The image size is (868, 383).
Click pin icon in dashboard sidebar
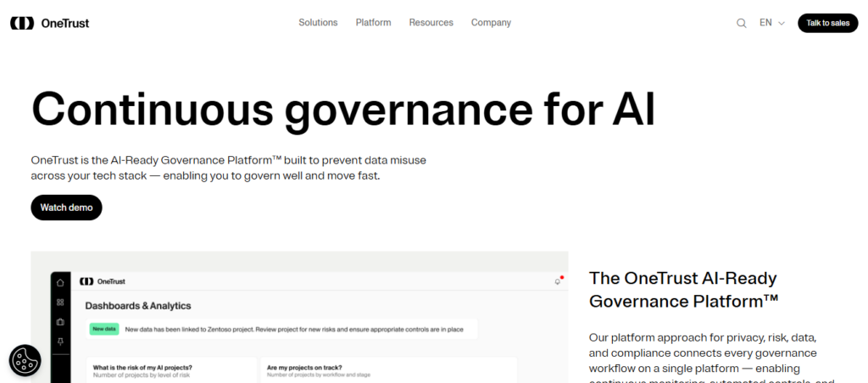(x=60, y=342)
